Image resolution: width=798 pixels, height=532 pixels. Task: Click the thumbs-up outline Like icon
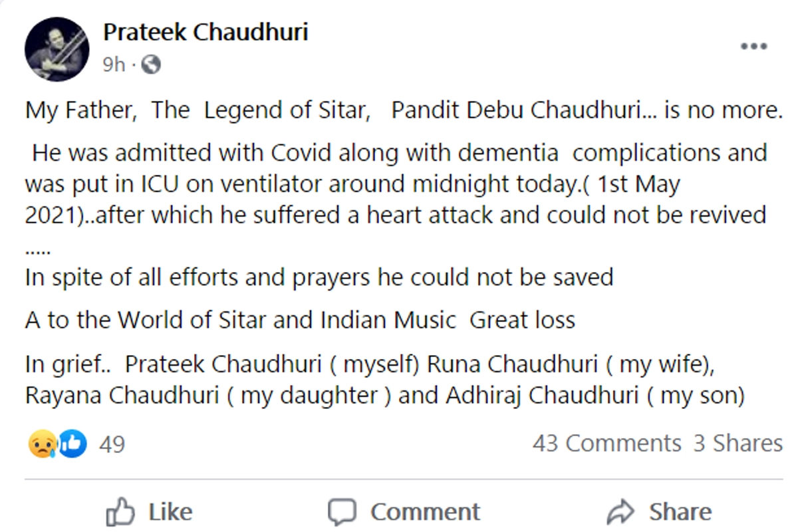[x=120, y=512]
